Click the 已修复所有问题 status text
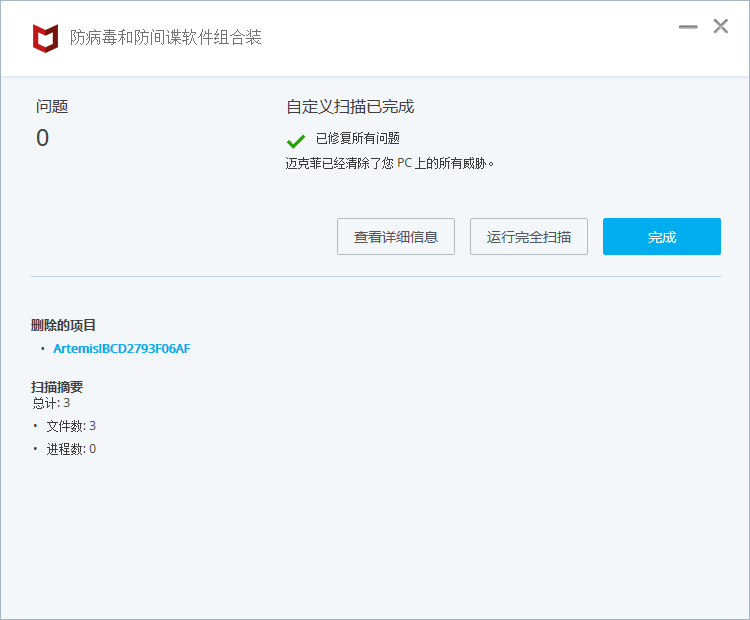This screenshot has width=750, height=620. [x=357, y=139]
